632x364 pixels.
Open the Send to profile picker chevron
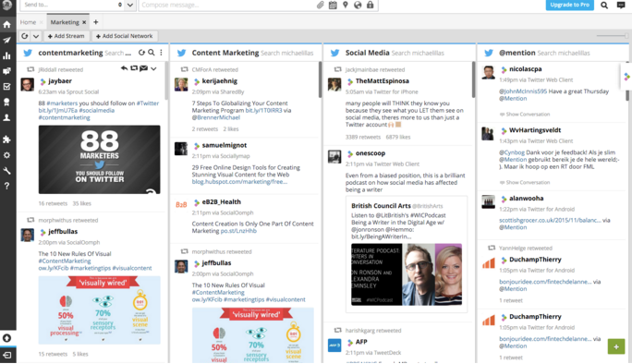click(x=129, y=5)
